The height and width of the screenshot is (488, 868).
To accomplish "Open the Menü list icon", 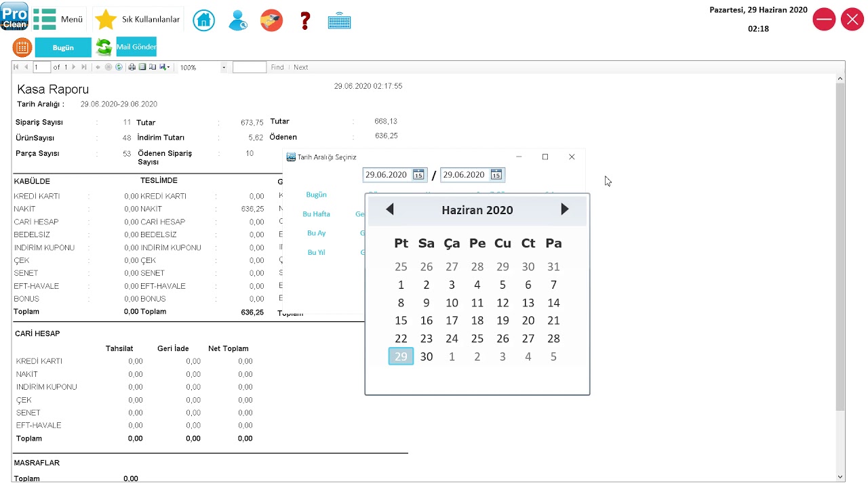I will pos(45,19).
